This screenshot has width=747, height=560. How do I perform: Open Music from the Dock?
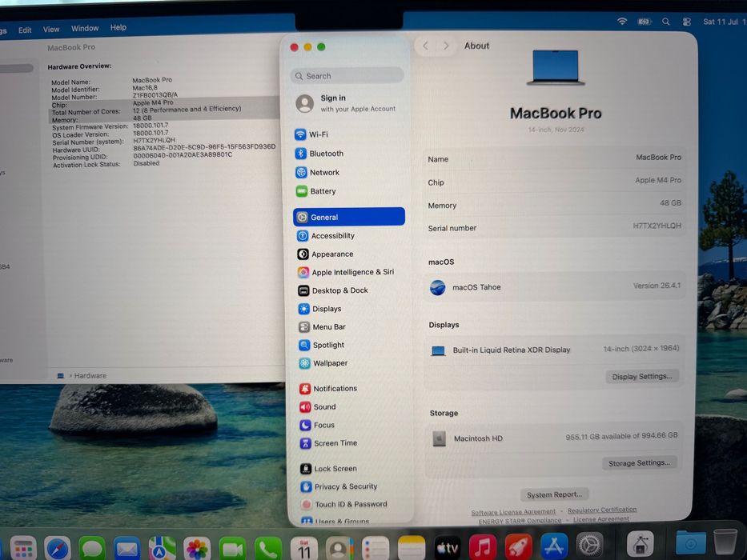pyautogui.click(x=483, y=546)
